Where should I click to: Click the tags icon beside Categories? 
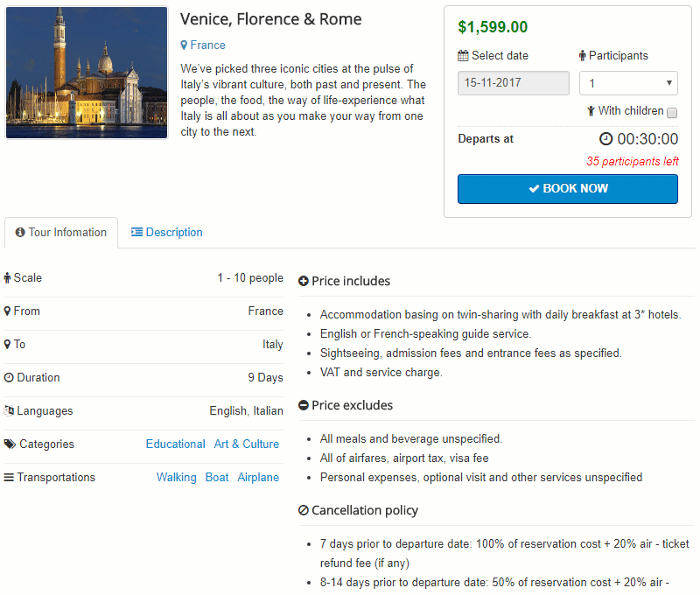[10, 444]
